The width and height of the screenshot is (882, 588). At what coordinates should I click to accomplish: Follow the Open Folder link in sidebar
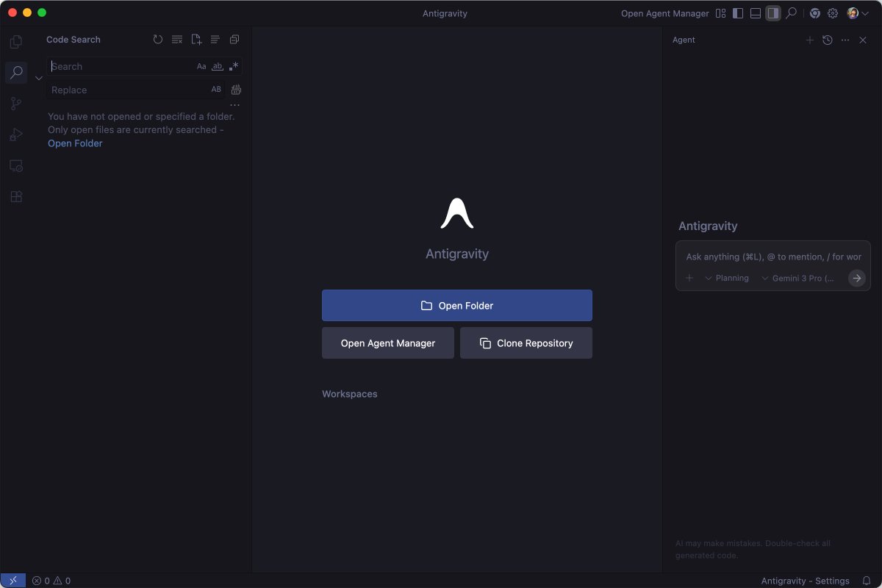coord(75,143)
